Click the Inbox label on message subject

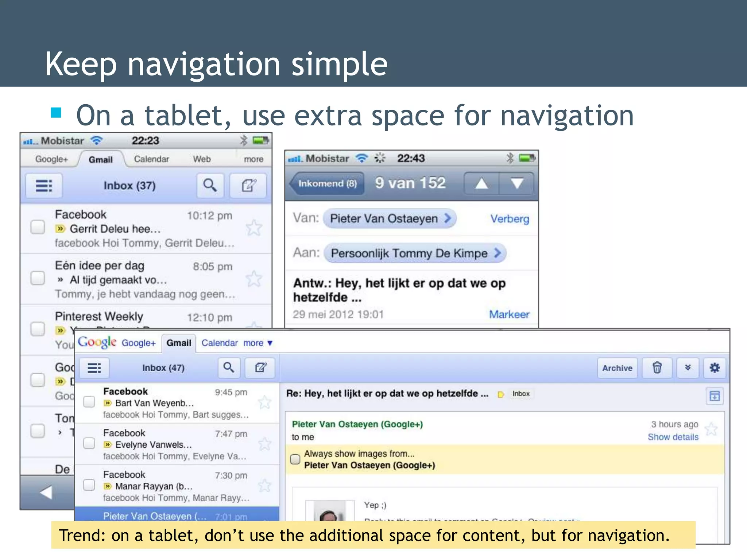[x=521, y=394]
